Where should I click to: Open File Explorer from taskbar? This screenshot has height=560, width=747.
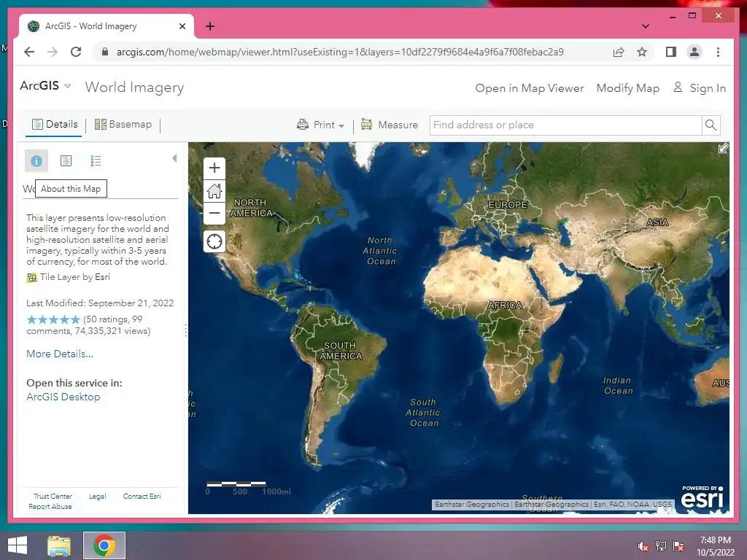(x=59, y=545)
